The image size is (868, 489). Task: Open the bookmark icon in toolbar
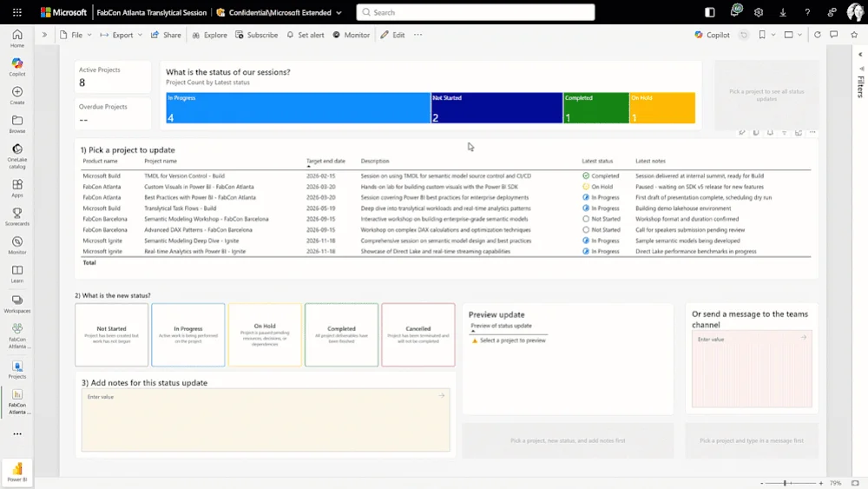tap(762, 35)
